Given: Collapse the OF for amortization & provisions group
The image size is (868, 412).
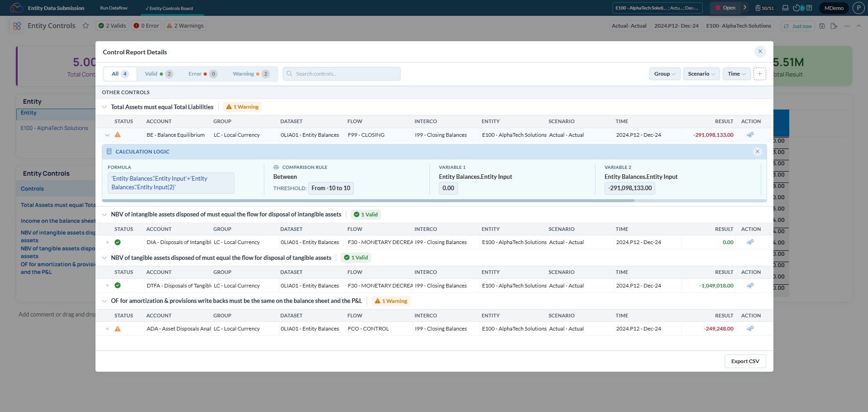Looking at the screenshot, I should click(105, 301).
